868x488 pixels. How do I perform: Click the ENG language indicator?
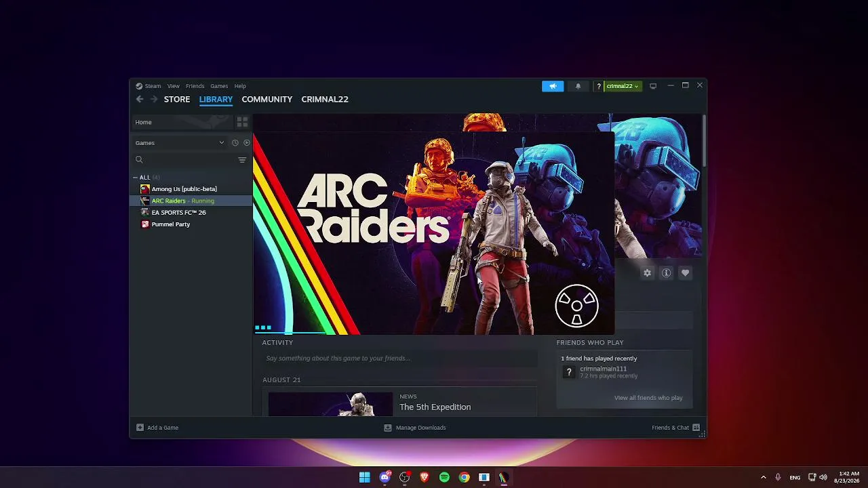pos(795,477)
